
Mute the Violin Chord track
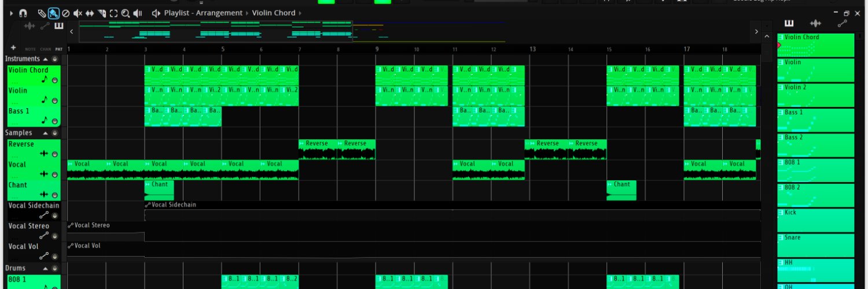coord(55,80)
